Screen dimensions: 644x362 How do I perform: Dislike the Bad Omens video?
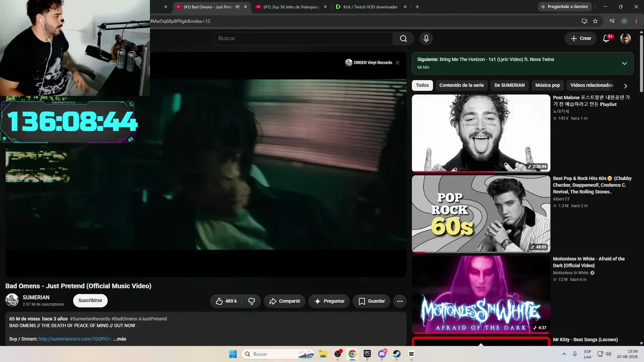252,301
